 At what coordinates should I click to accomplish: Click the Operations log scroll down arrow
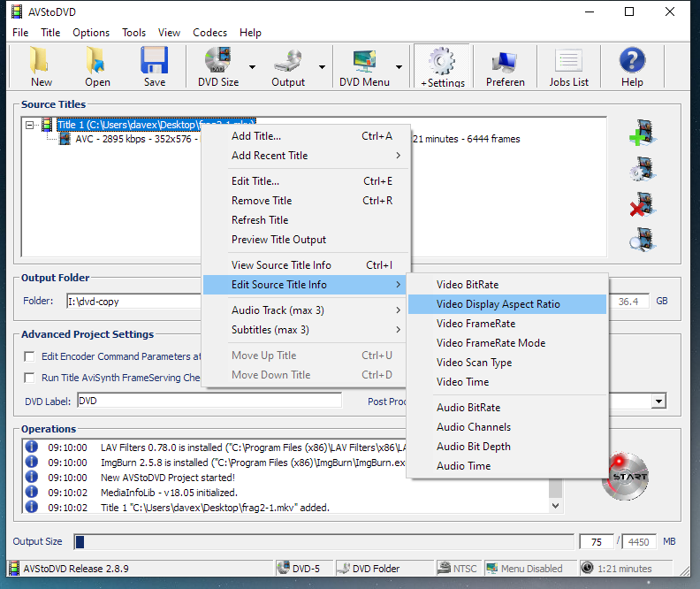(555, 506)
